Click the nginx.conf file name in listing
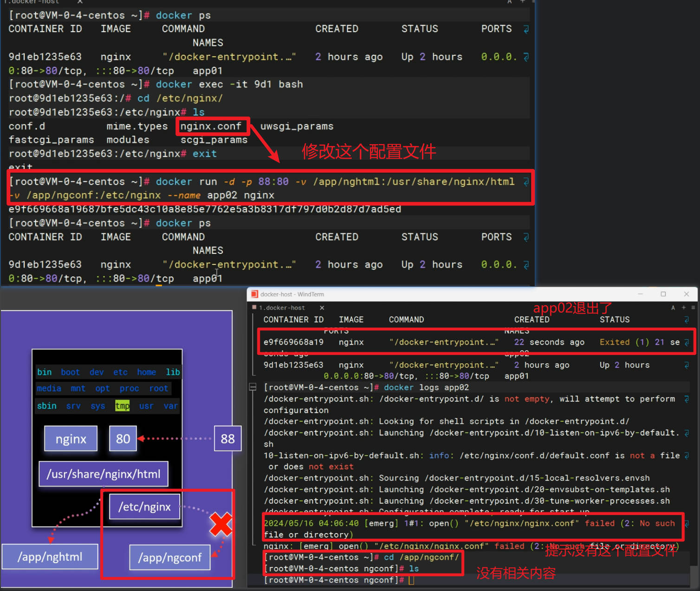Viewport: 700px width, 591px height. [211, 126]
